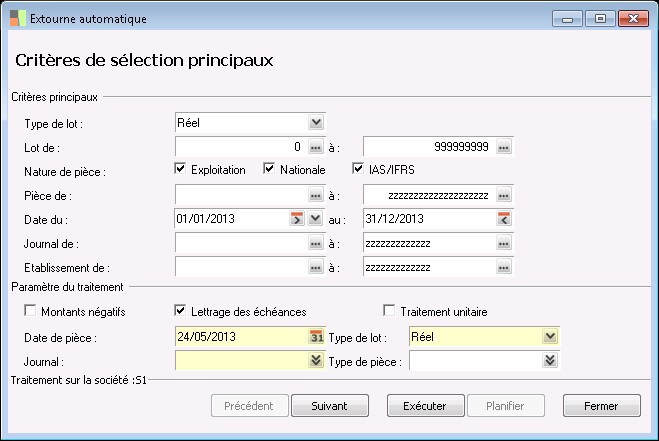Open lookup for ending lot number 999999999
The height and width of the screenshot is (441, 659).
pos(504,147)
